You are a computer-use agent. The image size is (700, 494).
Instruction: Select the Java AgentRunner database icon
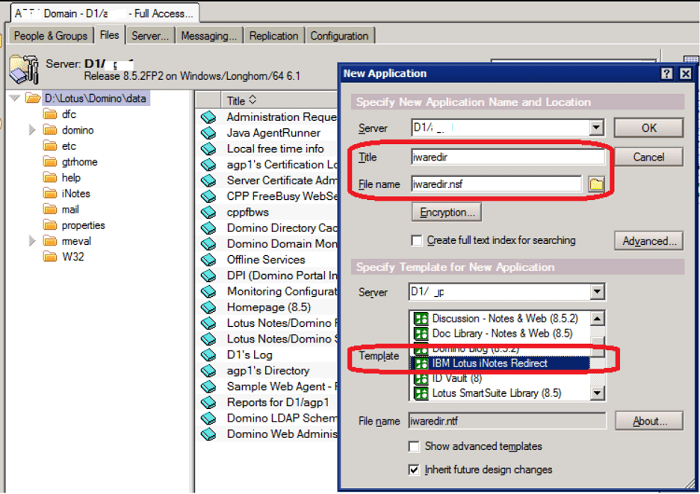[208, 133]
